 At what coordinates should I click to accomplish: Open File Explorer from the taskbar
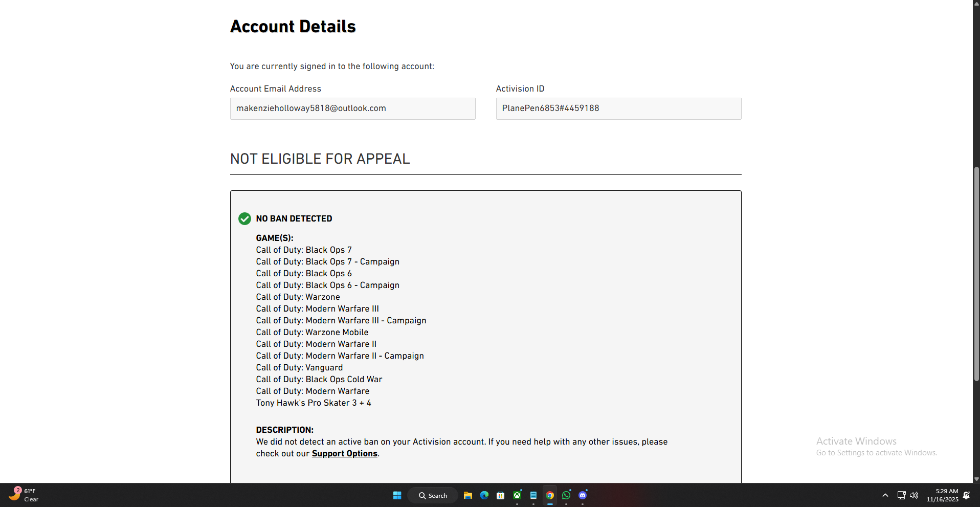click(x=467, y=495)
